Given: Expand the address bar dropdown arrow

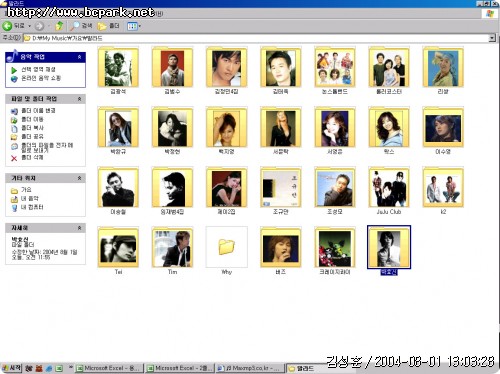Looking at the screenshot, I should pos(492,38).
